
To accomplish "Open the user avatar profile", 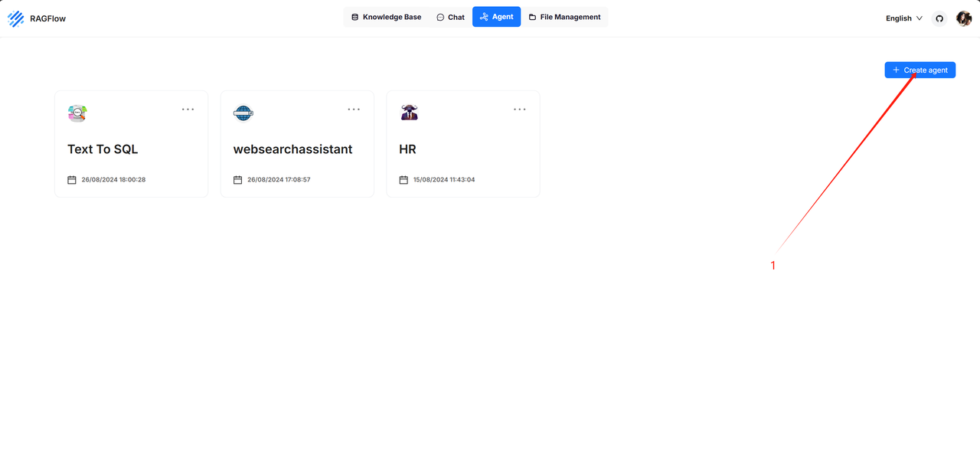I will (964, 18).
